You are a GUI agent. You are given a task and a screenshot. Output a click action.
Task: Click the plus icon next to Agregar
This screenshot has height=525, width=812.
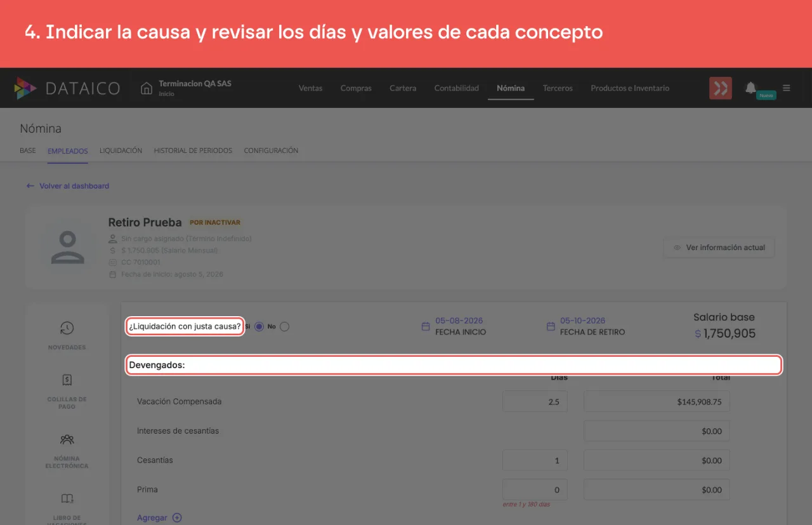(177, 517)
